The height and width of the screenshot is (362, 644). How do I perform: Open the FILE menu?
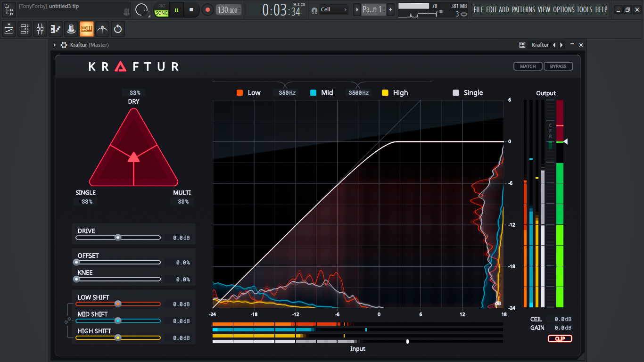[x=479, y=9]
